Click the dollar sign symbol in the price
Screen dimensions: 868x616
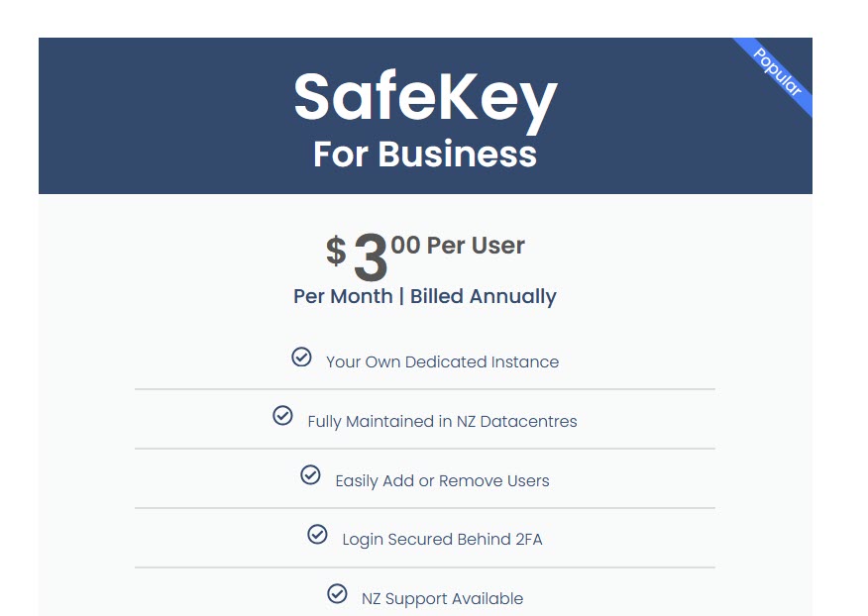[x=336, y=252]
